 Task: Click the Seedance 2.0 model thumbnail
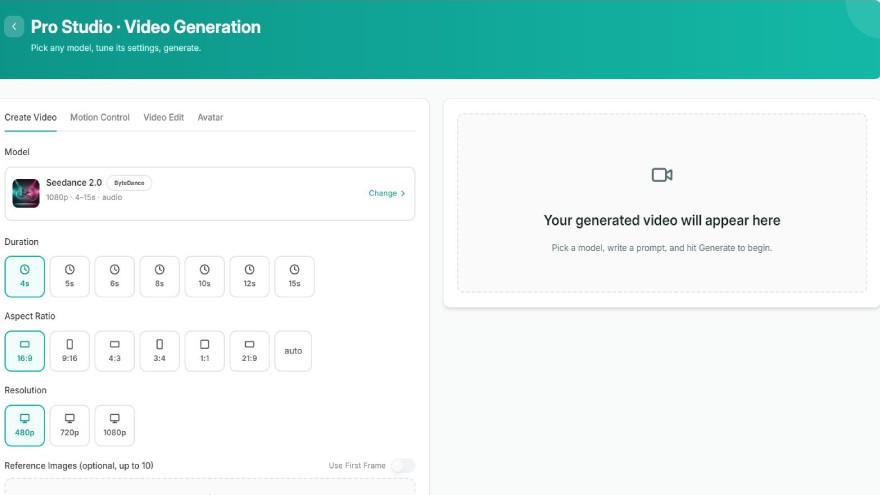coord(26,193)
